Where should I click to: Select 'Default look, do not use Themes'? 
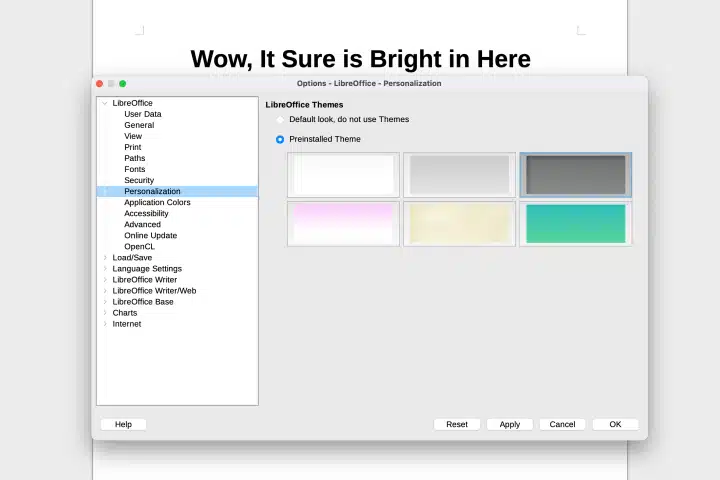[x=280, y=120]
